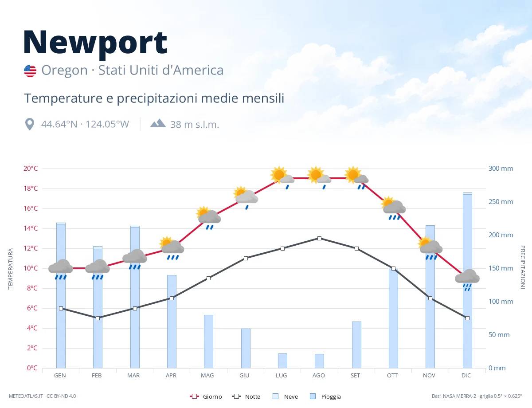The image size is (532, 408).
Task: Click the September sunny weather icon
Action: [x=356, y=178]
